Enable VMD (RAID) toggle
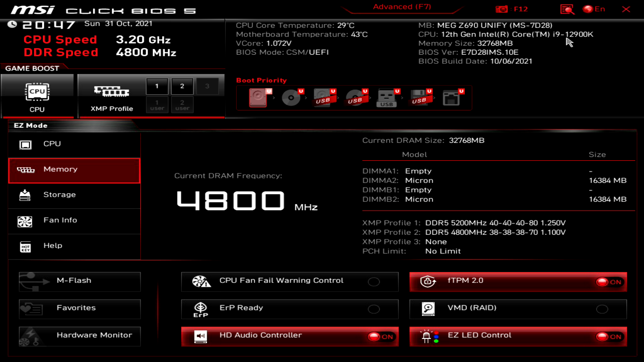 pyautogui.click(x=602, y=309)
